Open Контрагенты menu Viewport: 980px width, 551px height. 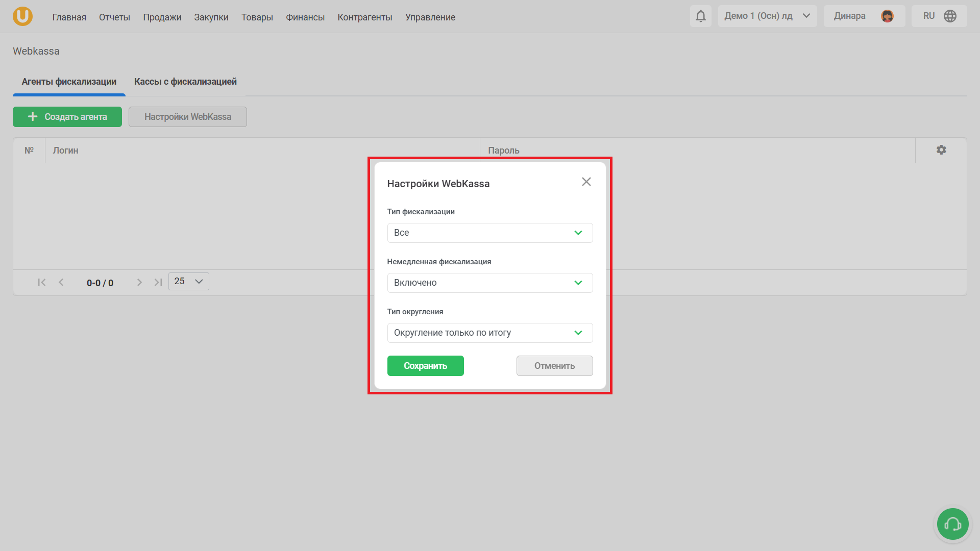(x=364, y=17)
